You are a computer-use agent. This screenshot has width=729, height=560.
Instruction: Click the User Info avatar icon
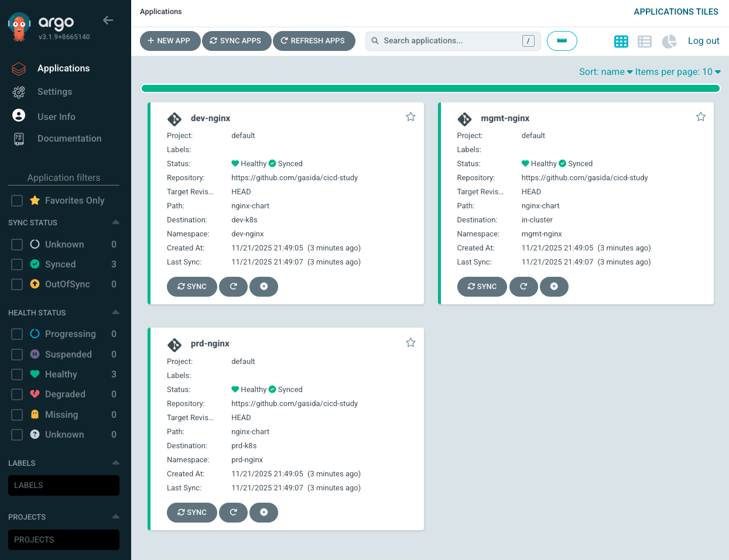point(19,115)
